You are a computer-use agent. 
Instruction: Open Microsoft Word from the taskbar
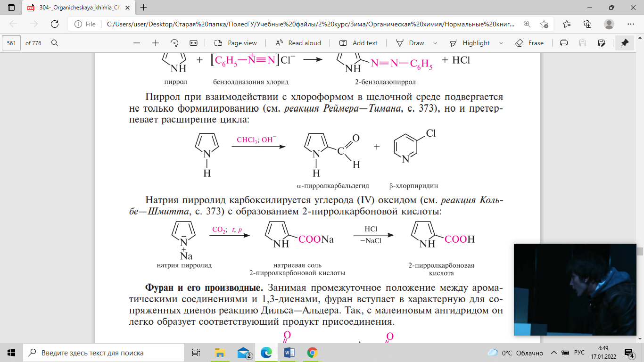289,353
